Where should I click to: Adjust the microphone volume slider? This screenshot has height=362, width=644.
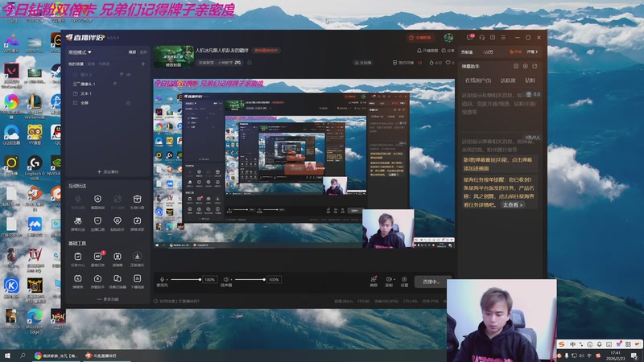coord(186,279)
